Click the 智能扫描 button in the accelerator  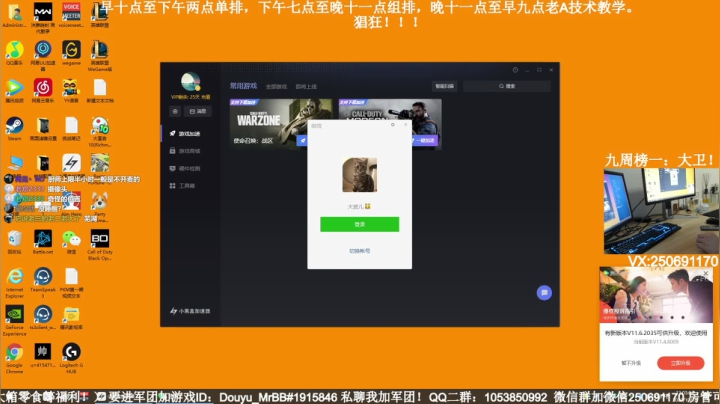tap(444, 86)
